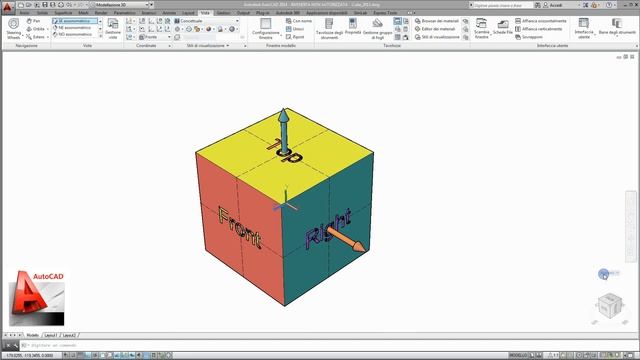
Task: Expand the Estensioni dropdown arrow
Action: (48, 37)
